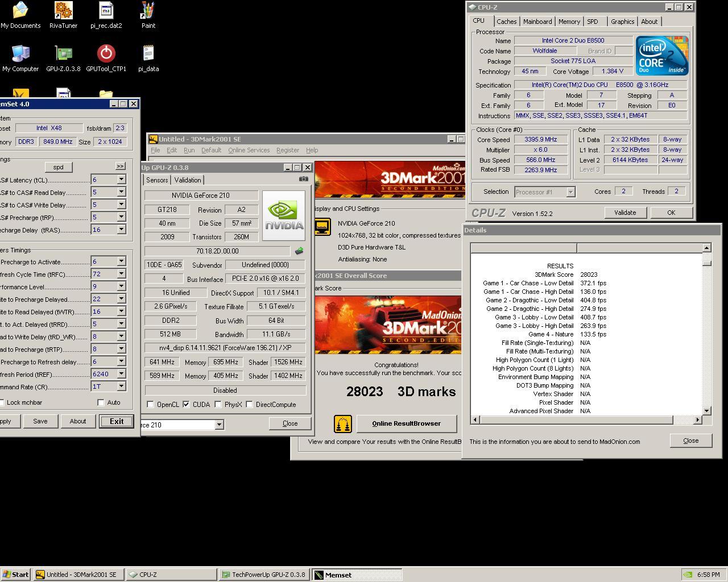This screenshot has width=728, height=582.
Task: Open RAS# Precharge (tRP) dropdown
Action: [x=121, y=217]
